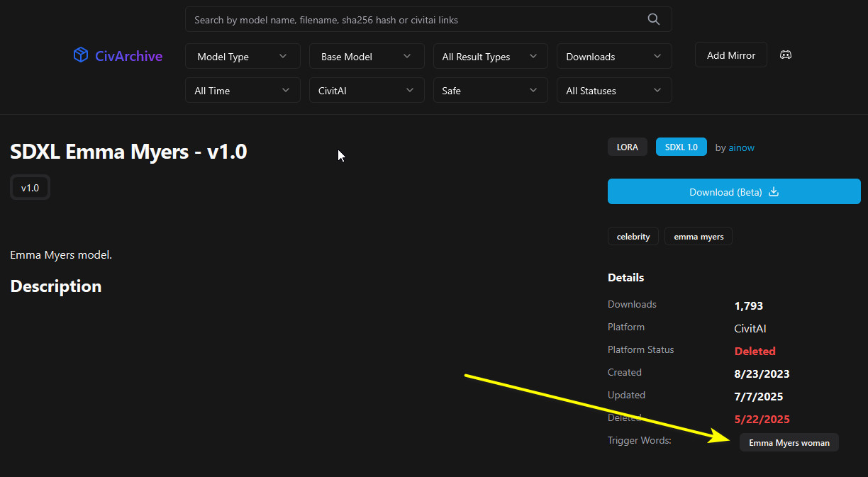The image size is (868, 477).
Task: Click the 7/7/2025 updated date
Action: coord(759,396)
